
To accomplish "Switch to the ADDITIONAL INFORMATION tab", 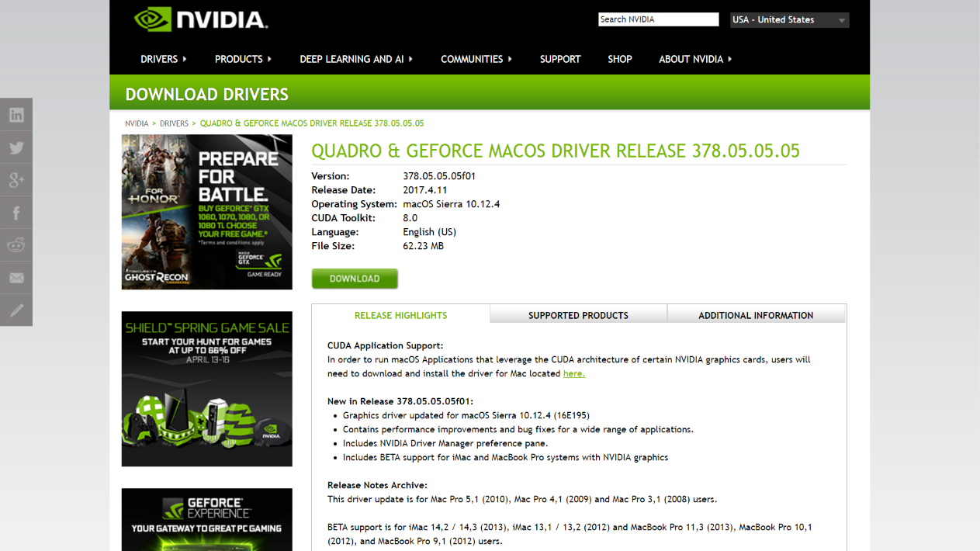I will point(756,314).
